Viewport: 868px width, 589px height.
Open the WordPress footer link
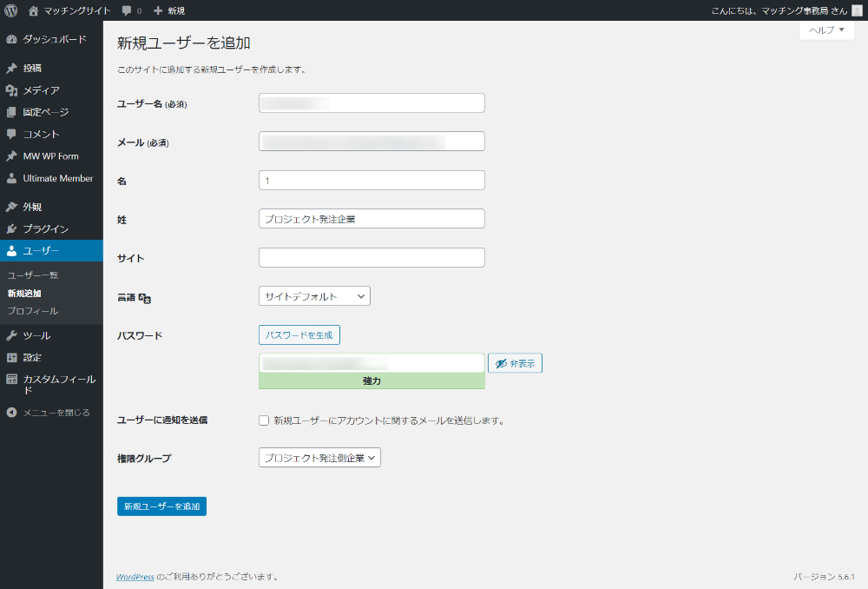pos(135,577)
